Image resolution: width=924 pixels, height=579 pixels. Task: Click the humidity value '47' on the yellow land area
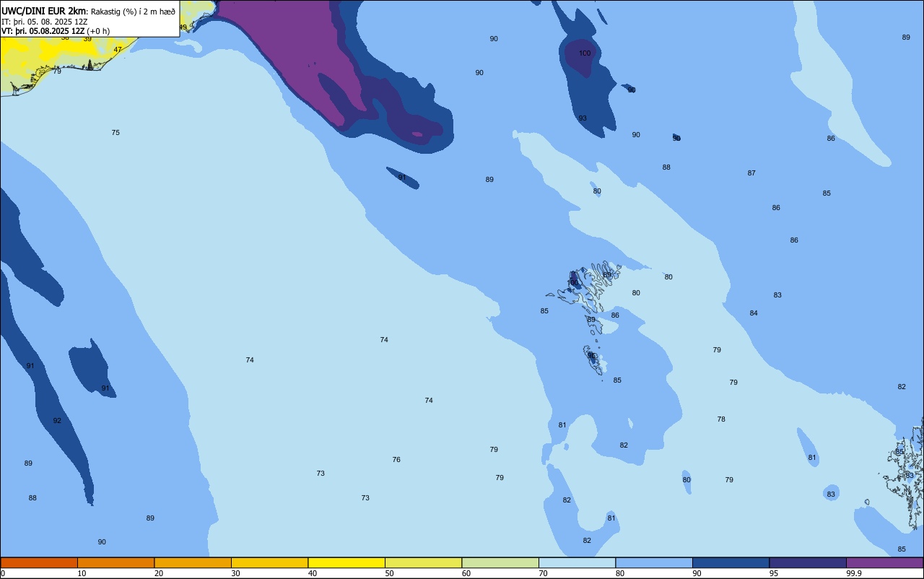pyautogui.click(x=118, y=50)
